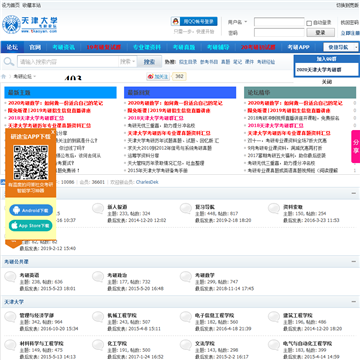
Task: Click the App Store下载 button
Action: (x=31, y=226)
